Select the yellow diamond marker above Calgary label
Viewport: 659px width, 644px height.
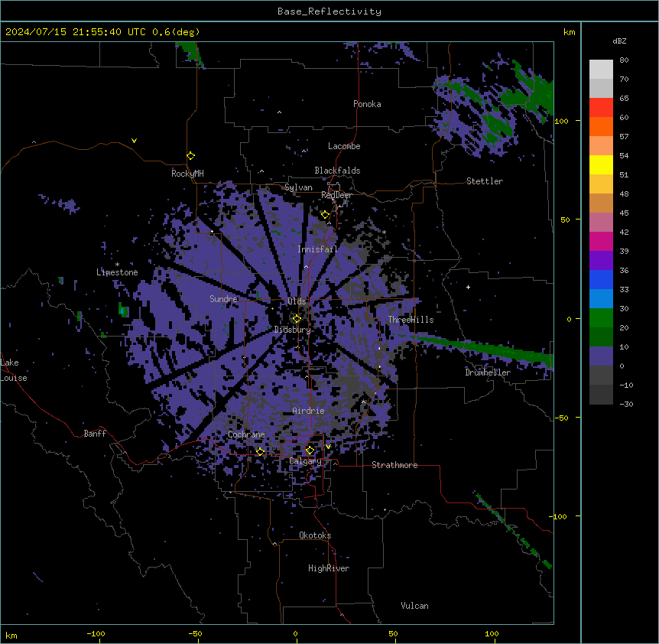click(310, 450)
